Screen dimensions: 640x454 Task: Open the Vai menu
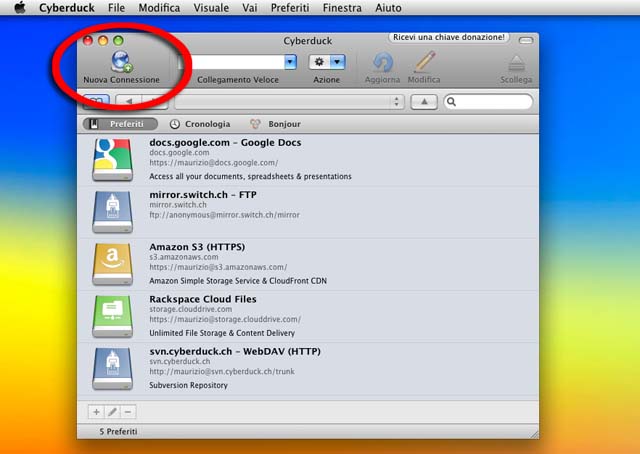(x=249, y=8)
